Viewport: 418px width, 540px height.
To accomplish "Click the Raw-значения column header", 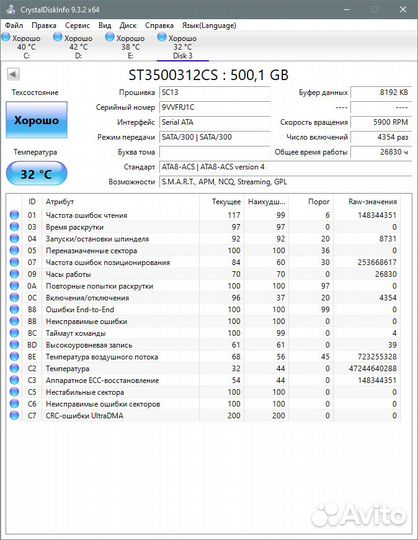I will point(366,202).
